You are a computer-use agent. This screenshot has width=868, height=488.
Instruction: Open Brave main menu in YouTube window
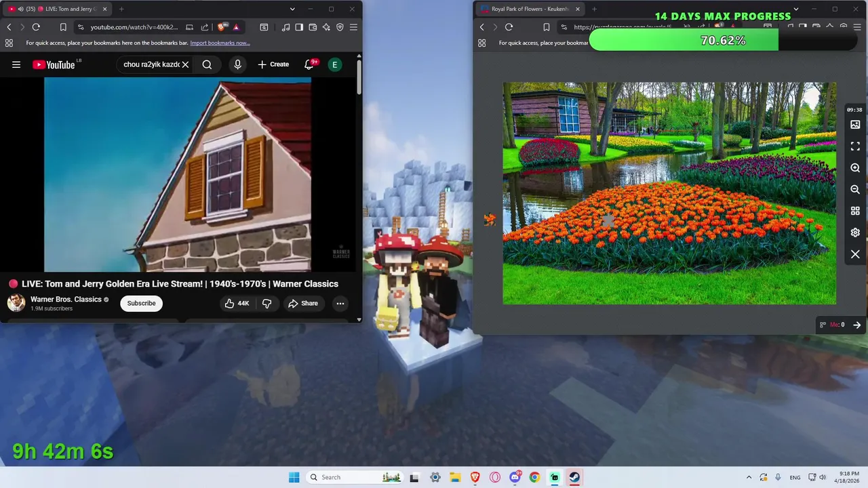(353, 27)
